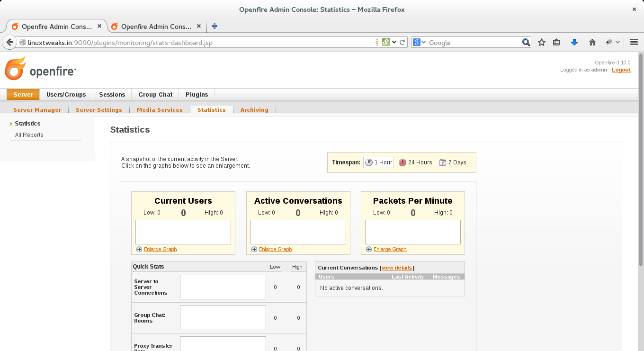Open the Group Chat main tab
The height and width of the screenshot is (351, 644).
155,94
